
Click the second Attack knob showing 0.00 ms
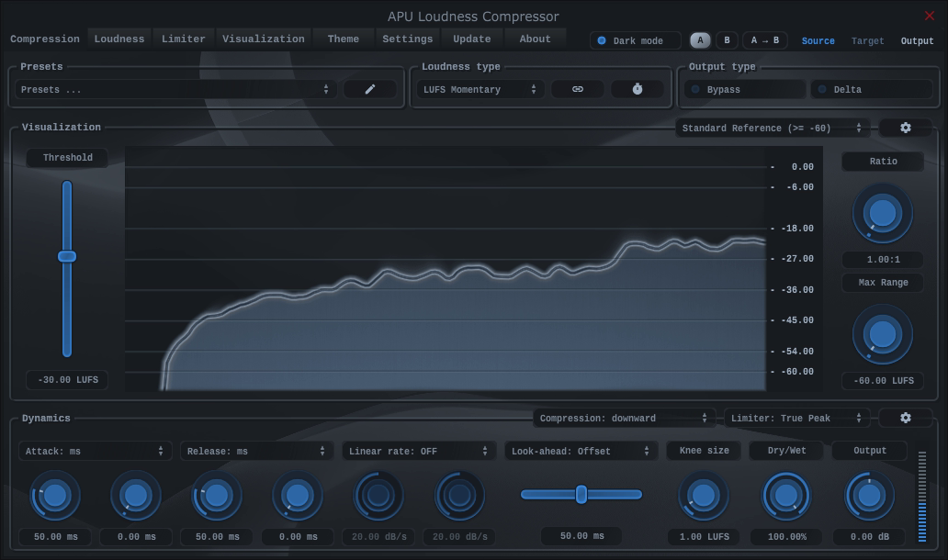pyautogui.click(x=135, y=496)
